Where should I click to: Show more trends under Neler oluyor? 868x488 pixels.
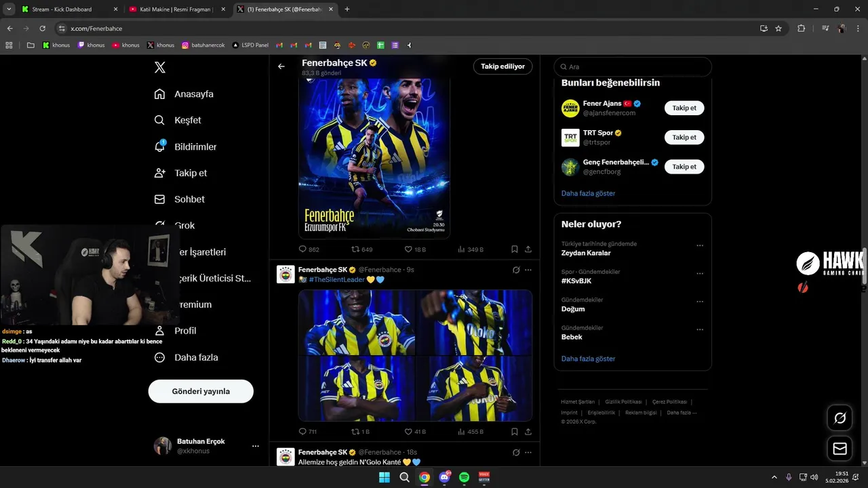(x=588, y=359)
